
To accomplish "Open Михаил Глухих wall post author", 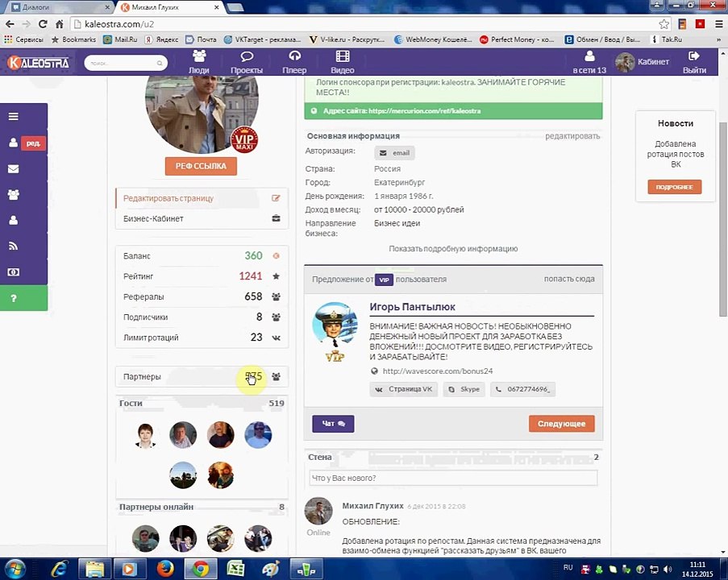I will [372, 506].
